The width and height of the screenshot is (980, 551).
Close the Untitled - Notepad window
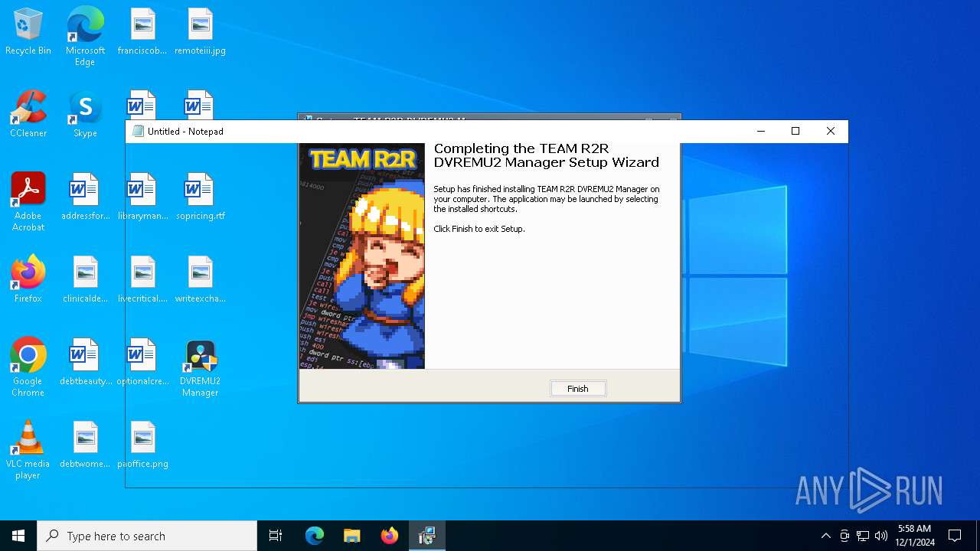pyautogui.click(x=831, y=131)
